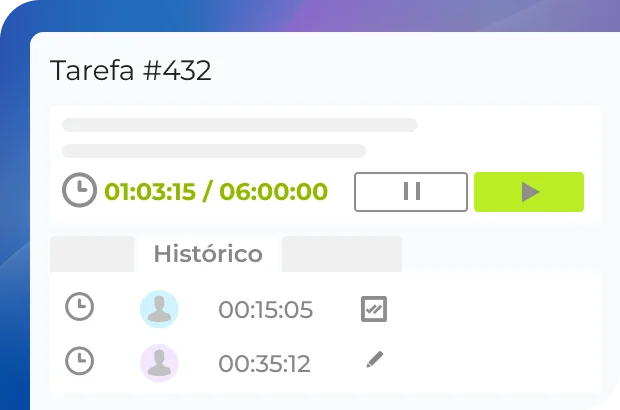Click the first, longer description placeholder line

(240, 125)
